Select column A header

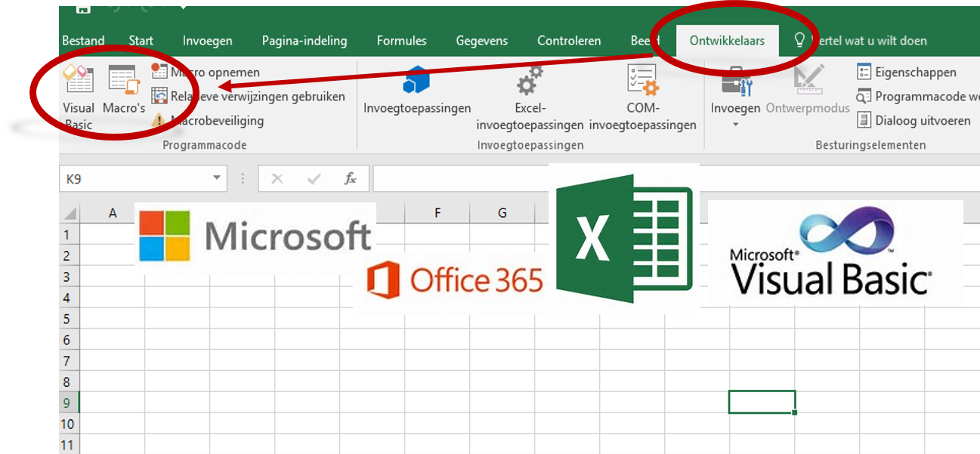click(x=113, y=213)
